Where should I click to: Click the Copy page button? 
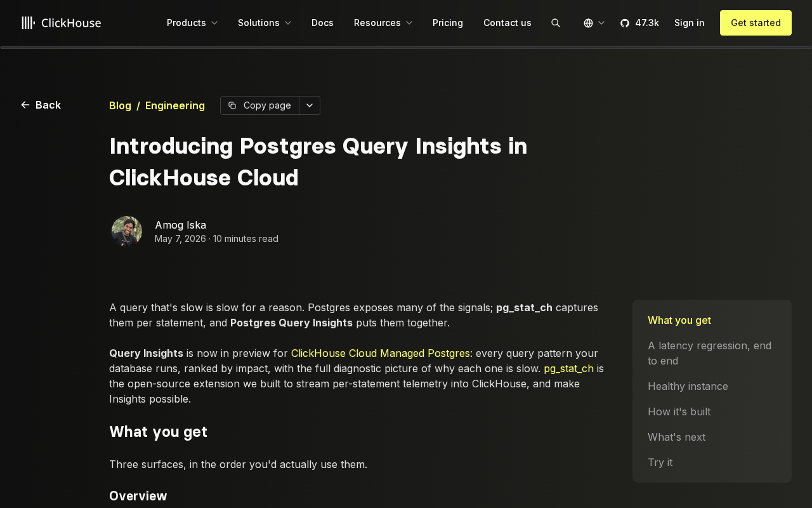point(259,105)
